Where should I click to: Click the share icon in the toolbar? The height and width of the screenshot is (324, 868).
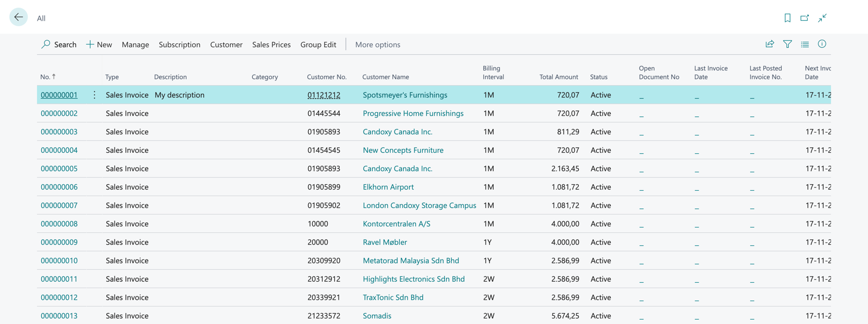[769, 44]
